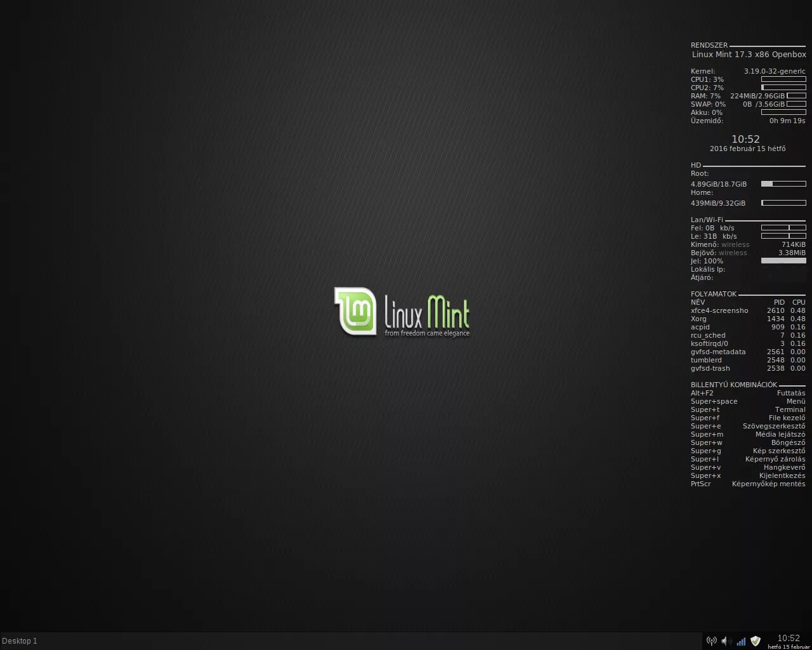Click the Jel 100% signal bar
The image size is (812, 650).
[x=783, y=261]
